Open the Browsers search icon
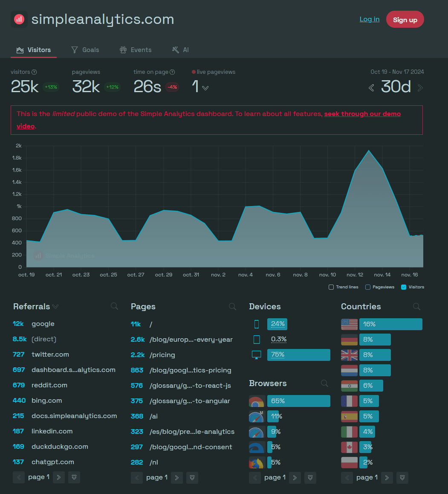Screen dimensions: 448x494 click(x=324, y=384)
